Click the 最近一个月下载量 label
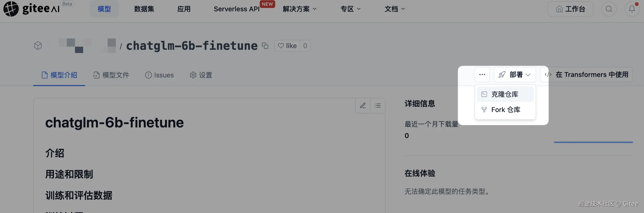Image resolution: width=644 pixels, height=213 pixels. 431,124
